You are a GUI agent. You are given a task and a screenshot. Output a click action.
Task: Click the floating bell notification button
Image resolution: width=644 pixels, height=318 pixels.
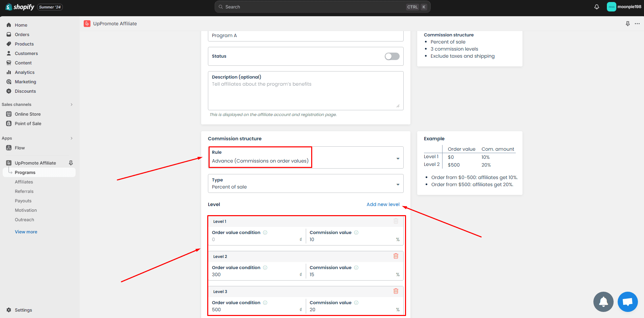click(603, 302)
